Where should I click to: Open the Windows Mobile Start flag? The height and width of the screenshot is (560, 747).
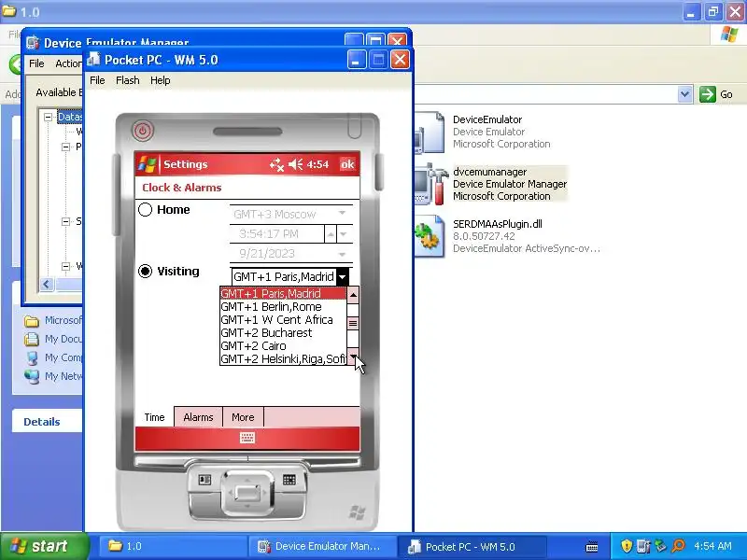coord(147,164)
